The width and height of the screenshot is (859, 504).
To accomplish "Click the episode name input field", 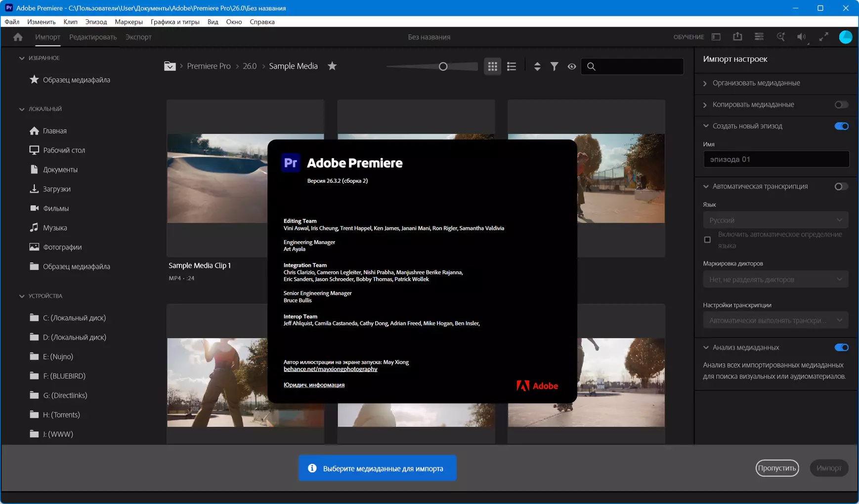I will pos(776,159).
